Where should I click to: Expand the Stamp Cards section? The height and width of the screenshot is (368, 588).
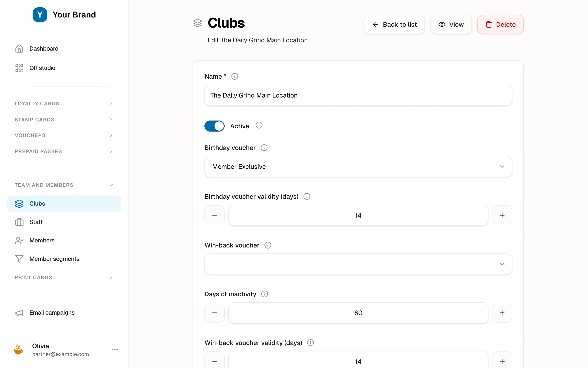point(64,120)
